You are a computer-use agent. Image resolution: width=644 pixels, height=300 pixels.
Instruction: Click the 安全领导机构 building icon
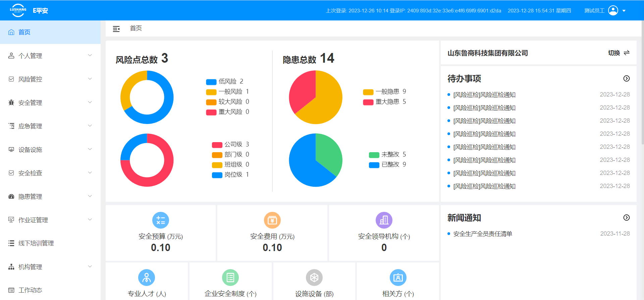pyautogui.click(x=384, y=220)
